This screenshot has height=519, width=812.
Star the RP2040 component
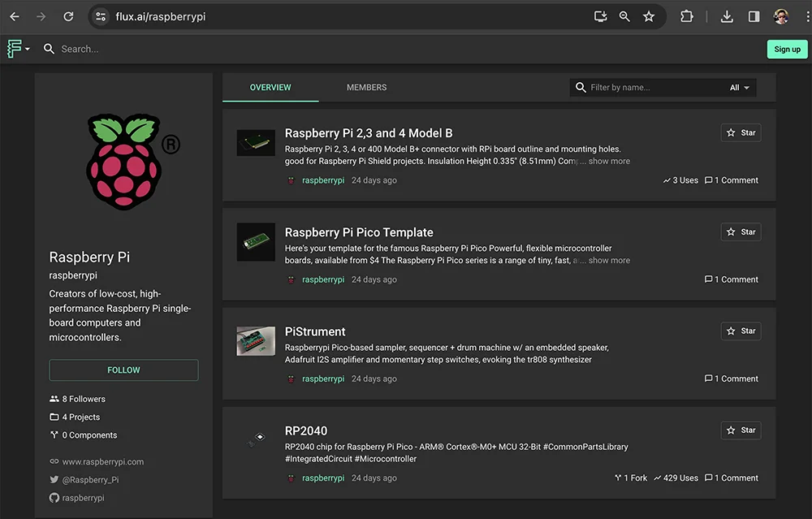(740, 430)
